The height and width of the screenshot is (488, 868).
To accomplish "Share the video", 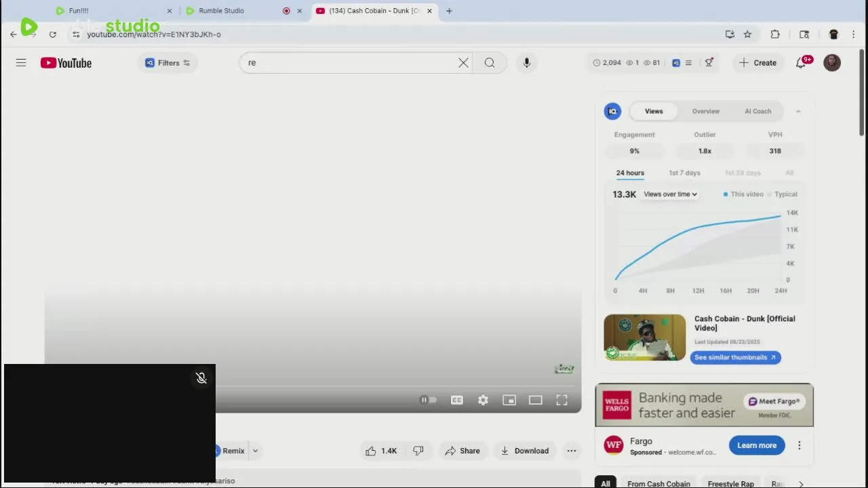I will [x=462, y=451].
